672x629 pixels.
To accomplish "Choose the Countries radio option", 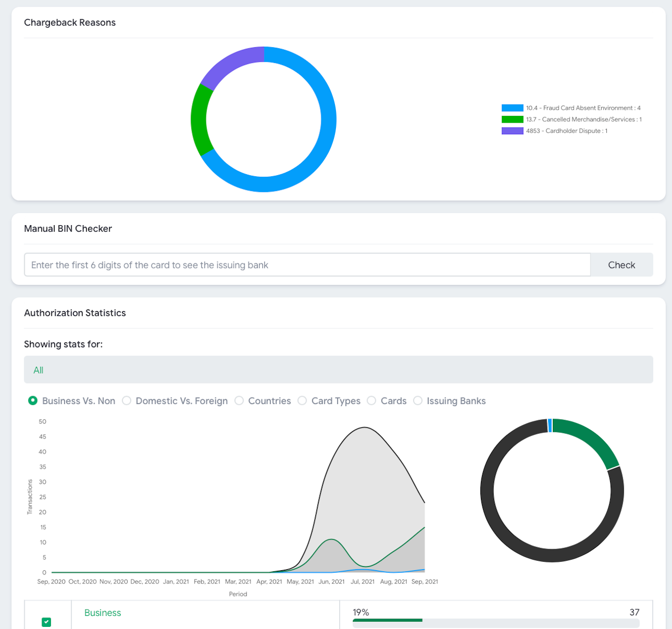I will click(239, 401).
